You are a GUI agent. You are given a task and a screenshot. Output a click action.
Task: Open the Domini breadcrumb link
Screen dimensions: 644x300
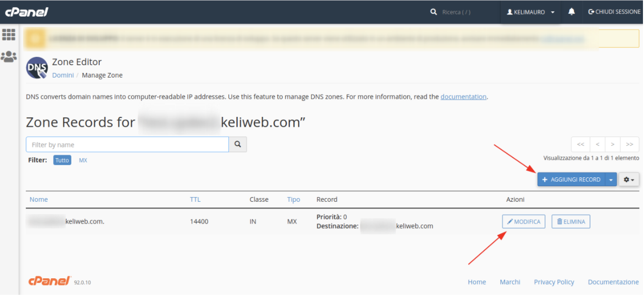point(63,75)
